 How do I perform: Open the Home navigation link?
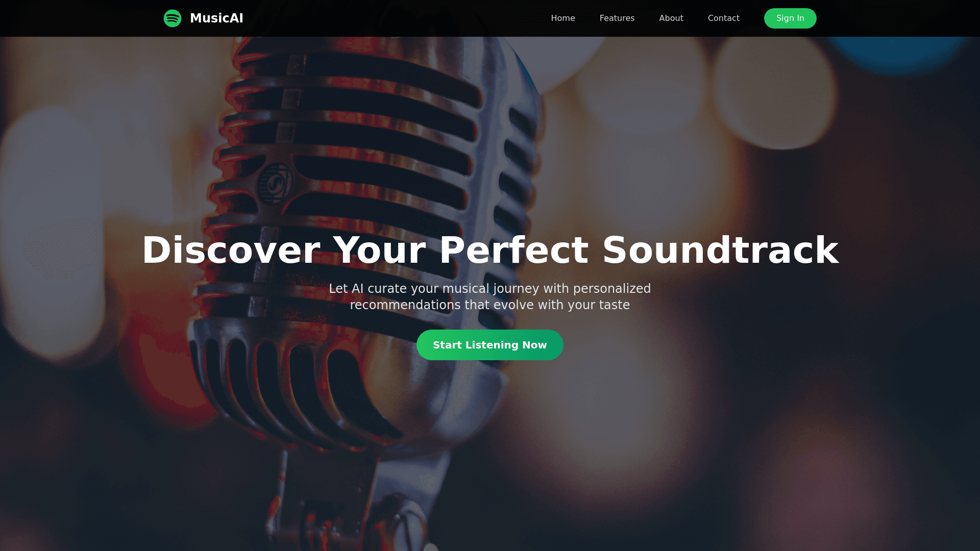coord(563,18)
